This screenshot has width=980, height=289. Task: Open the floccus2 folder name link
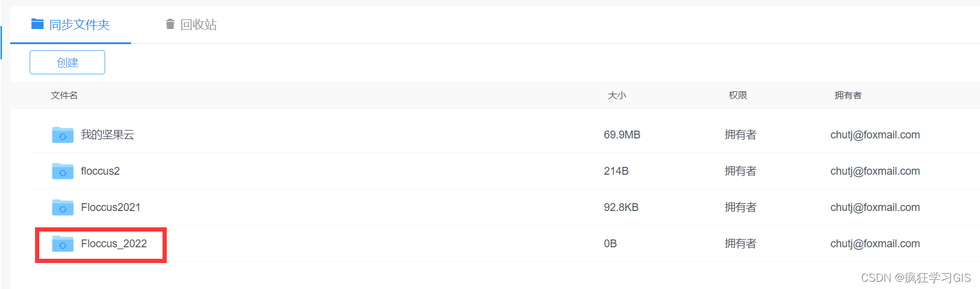(x=100, y=171)
